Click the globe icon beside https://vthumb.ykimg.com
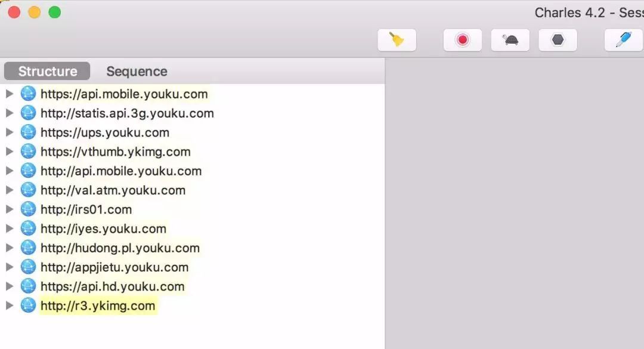The width and height of the screenshot is (644, 349). click(x=28, y=152)
